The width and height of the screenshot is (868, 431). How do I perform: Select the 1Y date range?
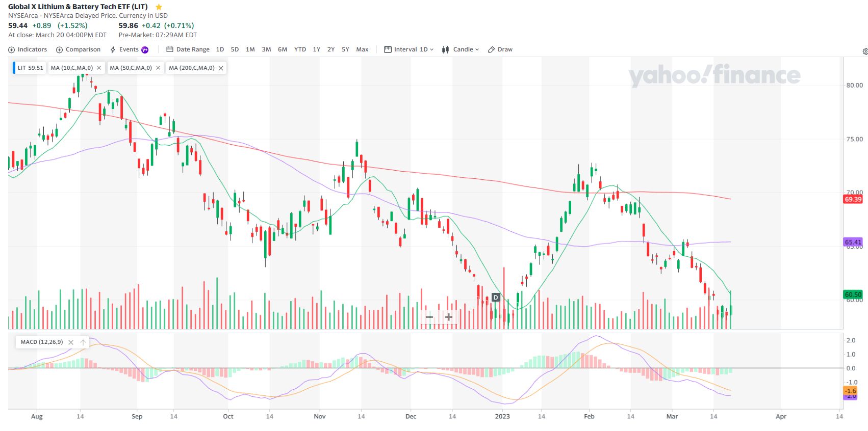click(316, 49)
